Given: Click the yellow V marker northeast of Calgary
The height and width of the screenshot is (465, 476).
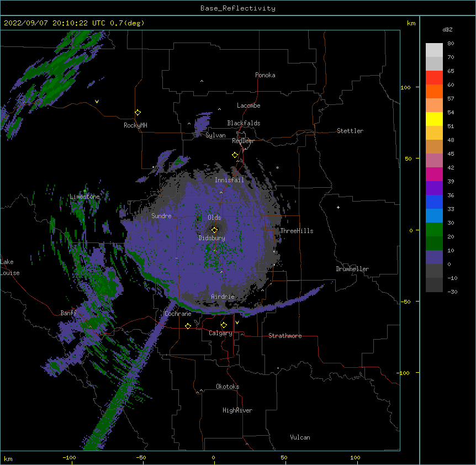Looking at the screenshot, I should point(237,323).
